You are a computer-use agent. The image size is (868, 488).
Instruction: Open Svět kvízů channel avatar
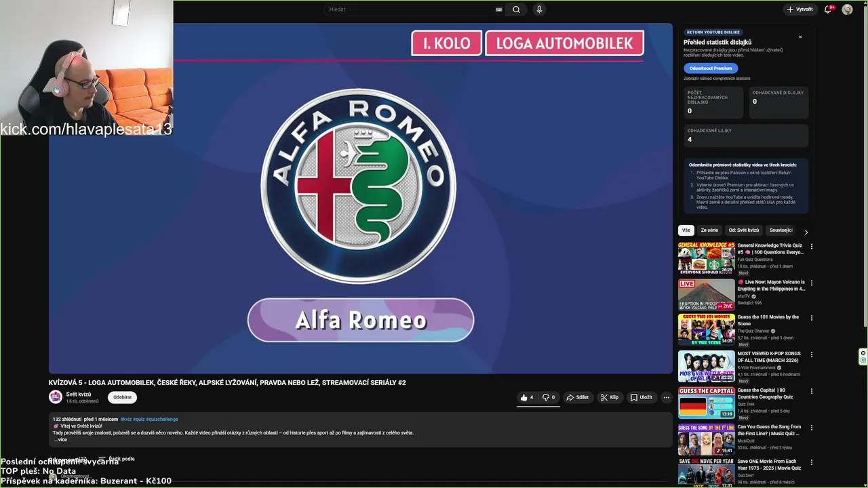pos(55,397)
